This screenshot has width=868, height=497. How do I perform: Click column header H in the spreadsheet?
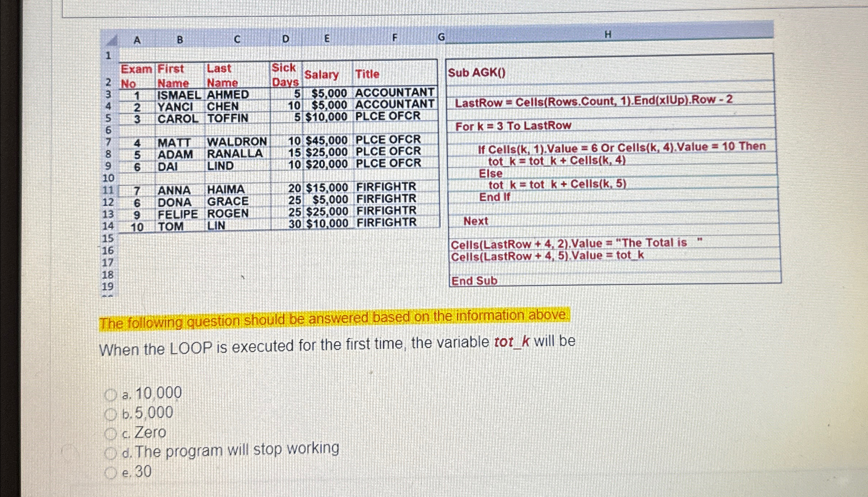(x=608, y=34)
